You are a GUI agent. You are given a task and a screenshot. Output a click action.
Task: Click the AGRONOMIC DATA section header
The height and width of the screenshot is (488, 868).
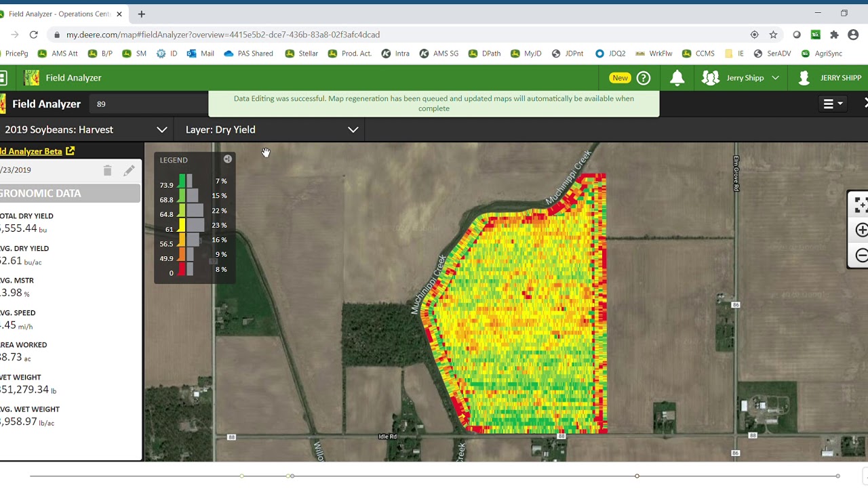[70, 193]
